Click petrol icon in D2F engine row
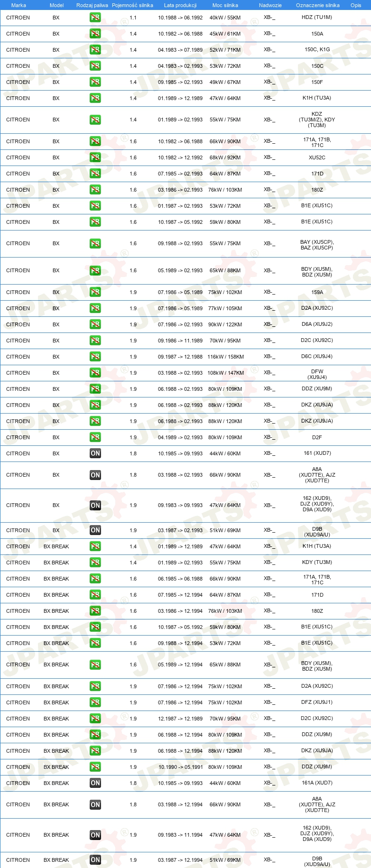 [95, 437]
